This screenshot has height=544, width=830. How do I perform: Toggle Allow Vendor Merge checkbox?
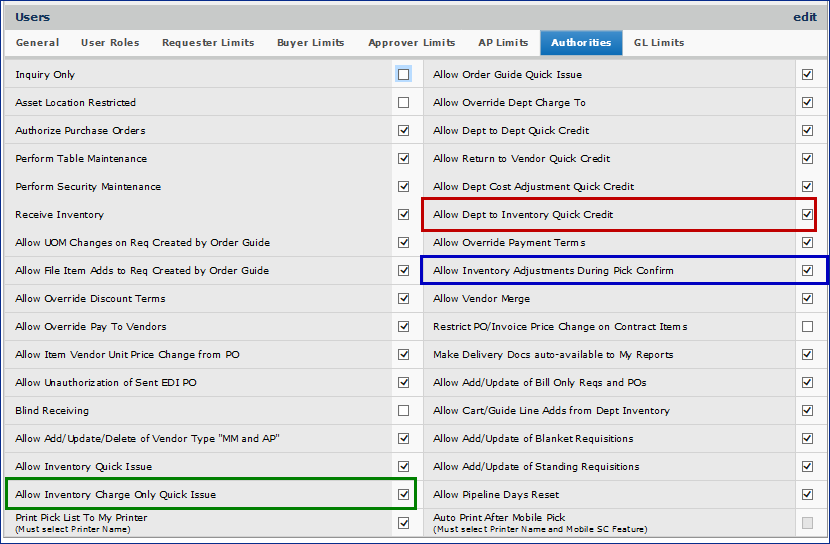pos(807,298)
